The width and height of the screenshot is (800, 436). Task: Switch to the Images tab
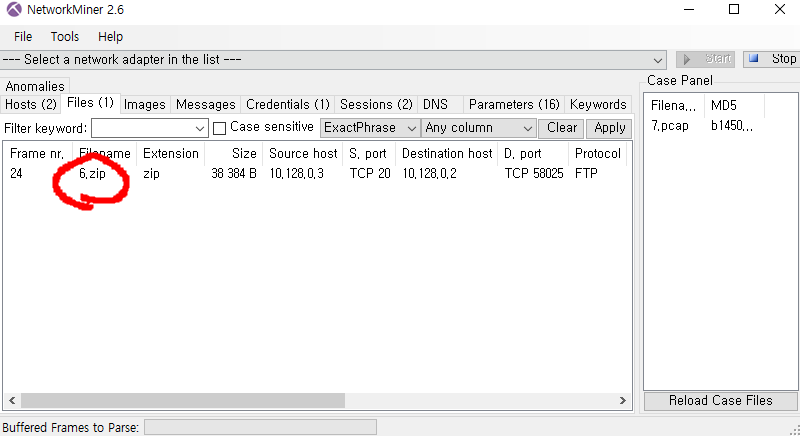(x=145, y=105)
